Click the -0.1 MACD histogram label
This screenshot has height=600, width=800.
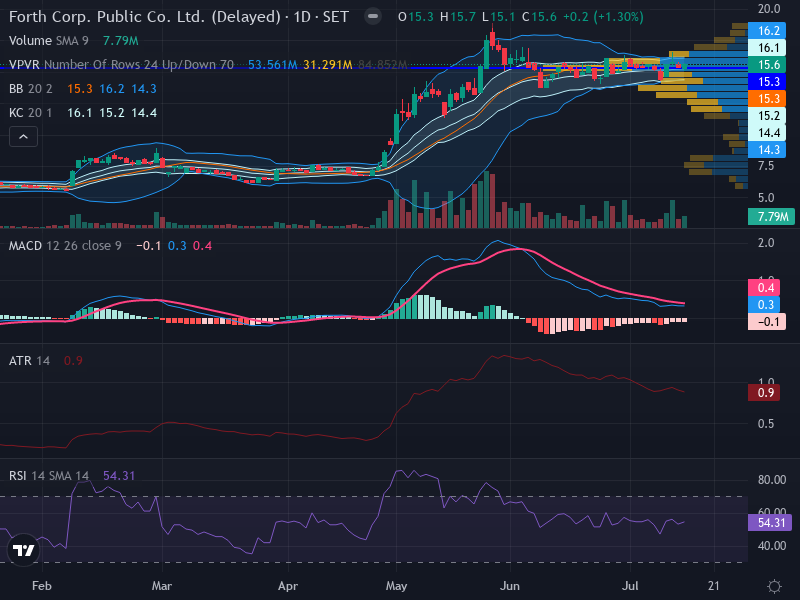point(766,322)
